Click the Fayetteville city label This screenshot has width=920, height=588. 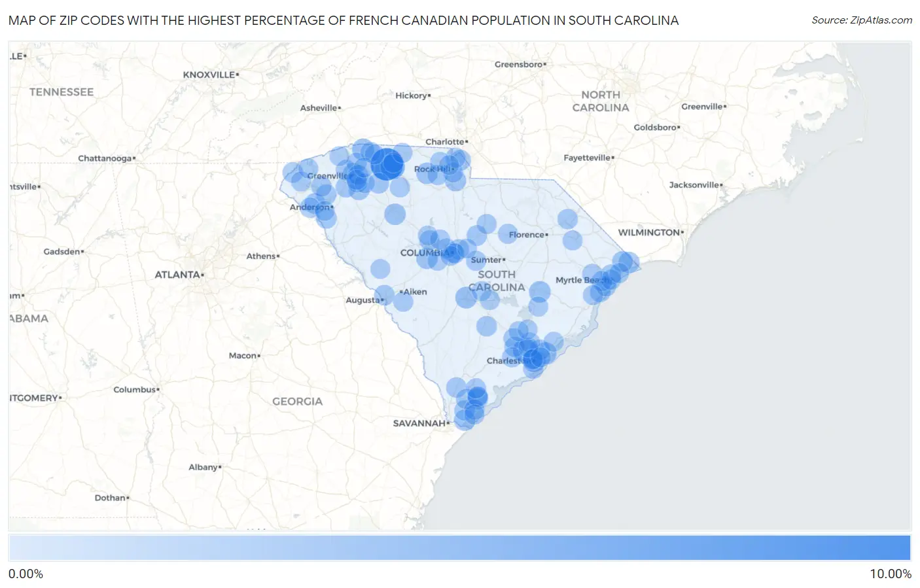pyautogui.click(x=589, y=158)
